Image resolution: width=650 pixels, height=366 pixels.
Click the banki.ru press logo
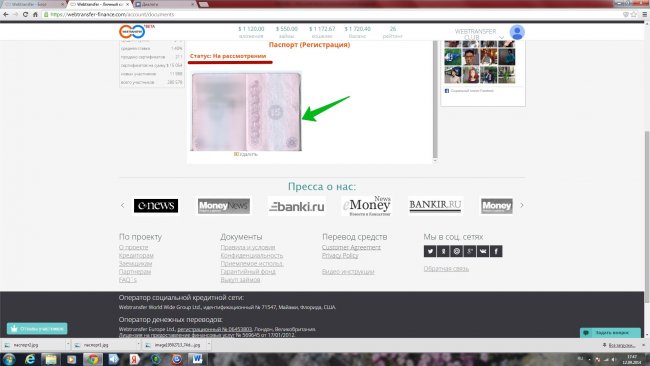(297, 206)
